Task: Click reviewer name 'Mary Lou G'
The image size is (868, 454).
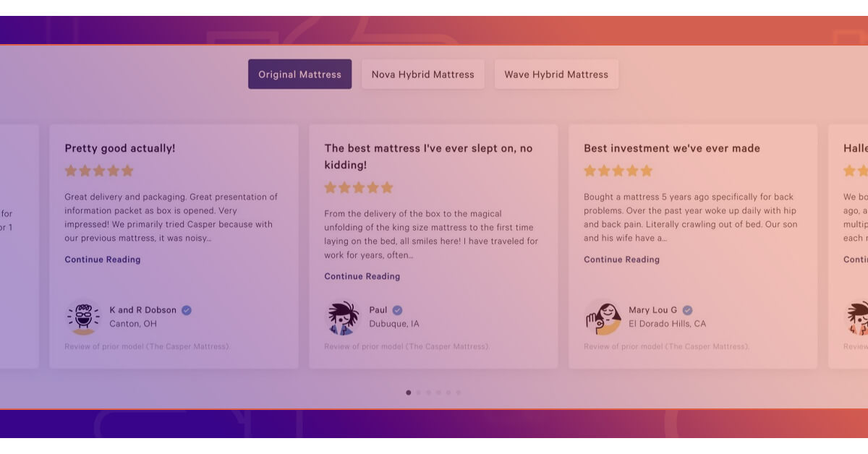Action: [x=653, y=310]
